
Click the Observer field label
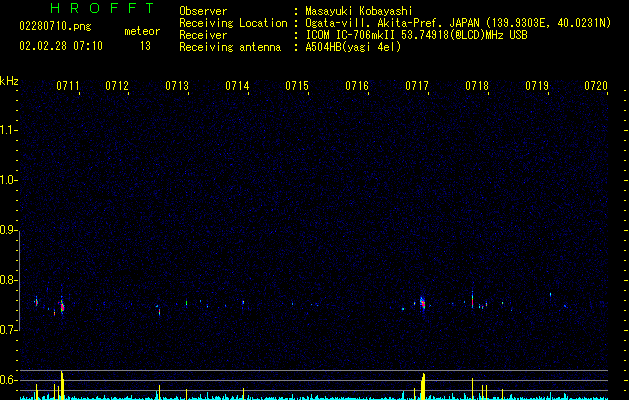point(203,11)
